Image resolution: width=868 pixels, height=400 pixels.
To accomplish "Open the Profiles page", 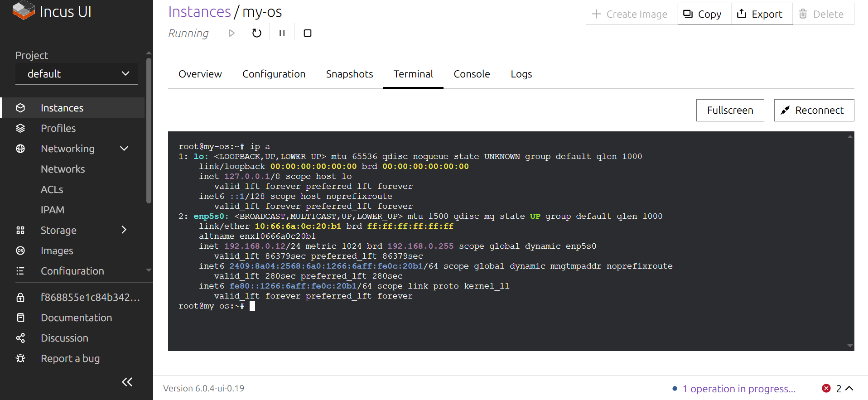I will click(x=58, y=128).
